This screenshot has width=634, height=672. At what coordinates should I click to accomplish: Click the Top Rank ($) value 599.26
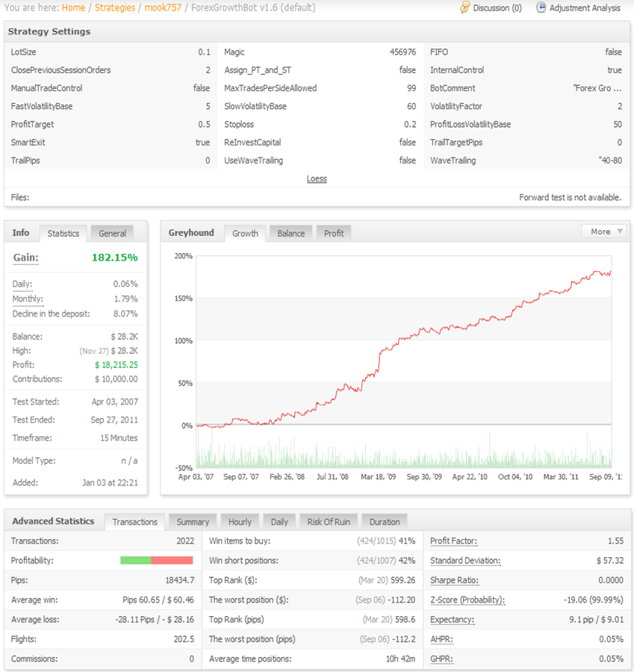[403, 580]
